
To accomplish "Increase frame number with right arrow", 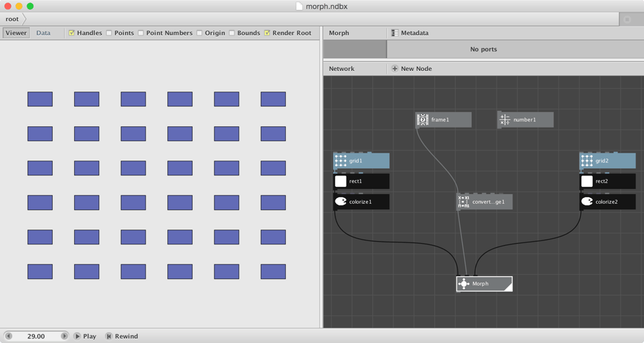I will (x=64, y=336).
